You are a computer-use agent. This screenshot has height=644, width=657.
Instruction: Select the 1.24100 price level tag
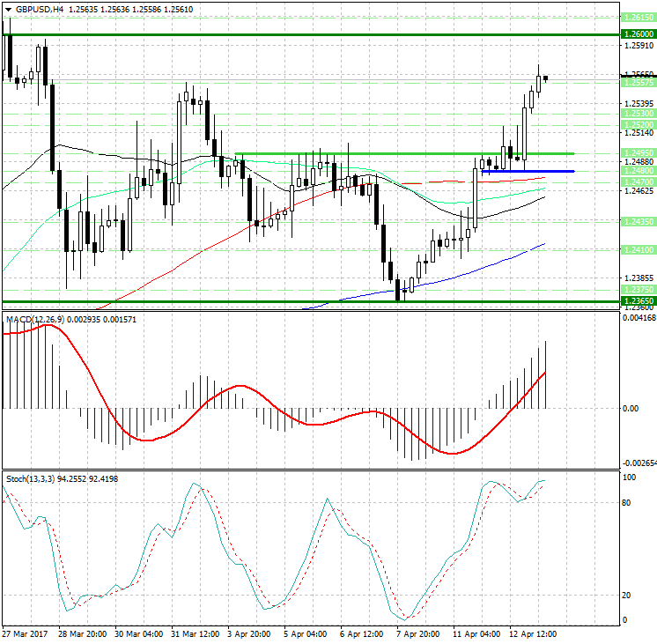638,250
